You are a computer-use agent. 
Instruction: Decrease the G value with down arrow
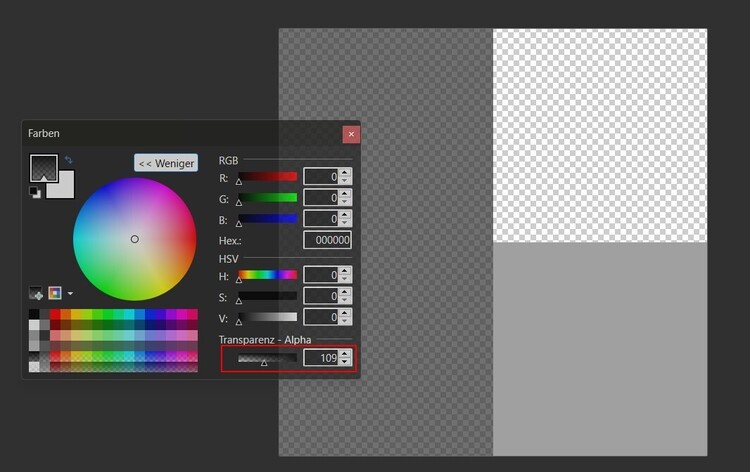pyautogui.click(x=345, y=201)
